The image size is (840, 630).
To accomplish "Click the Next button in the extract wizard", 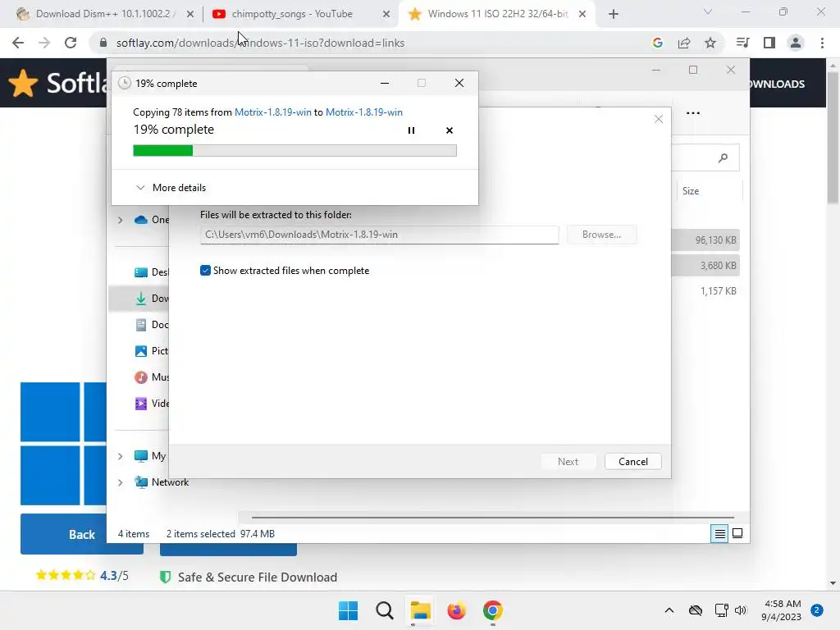I will pos(568,461).
